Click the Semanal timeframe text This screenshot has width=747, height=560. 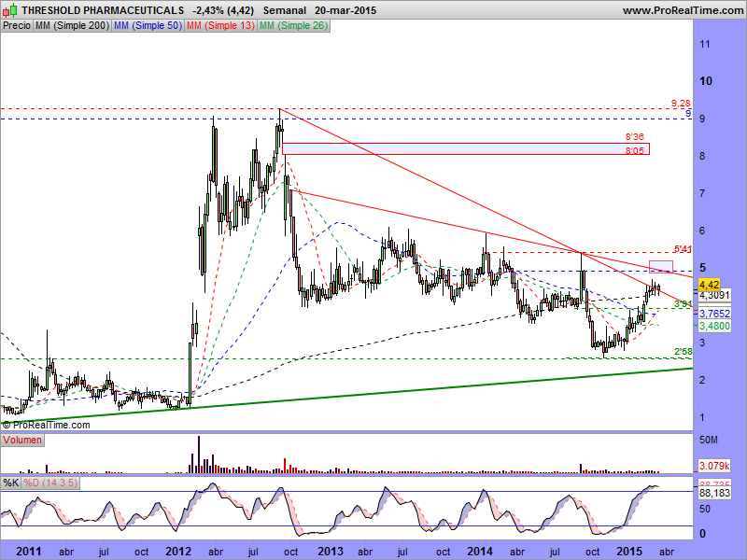(x=285, y=10)
